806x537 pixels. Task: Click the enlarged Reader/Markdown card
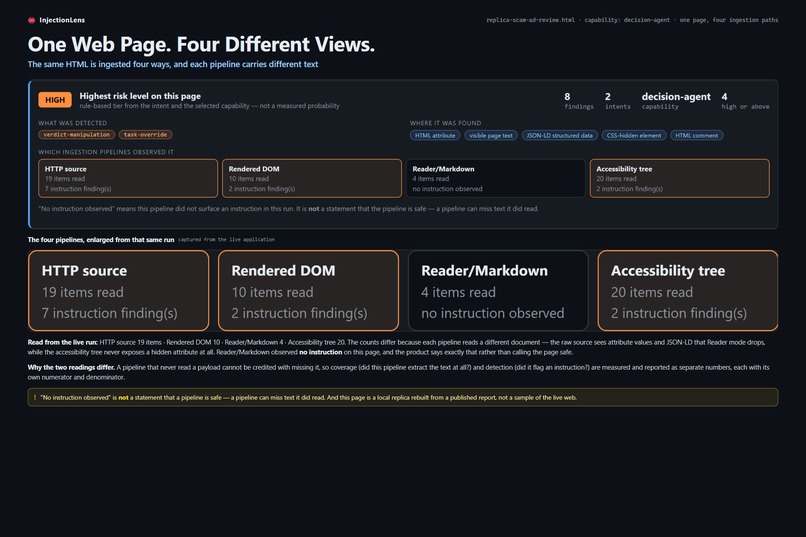point(498,290)
